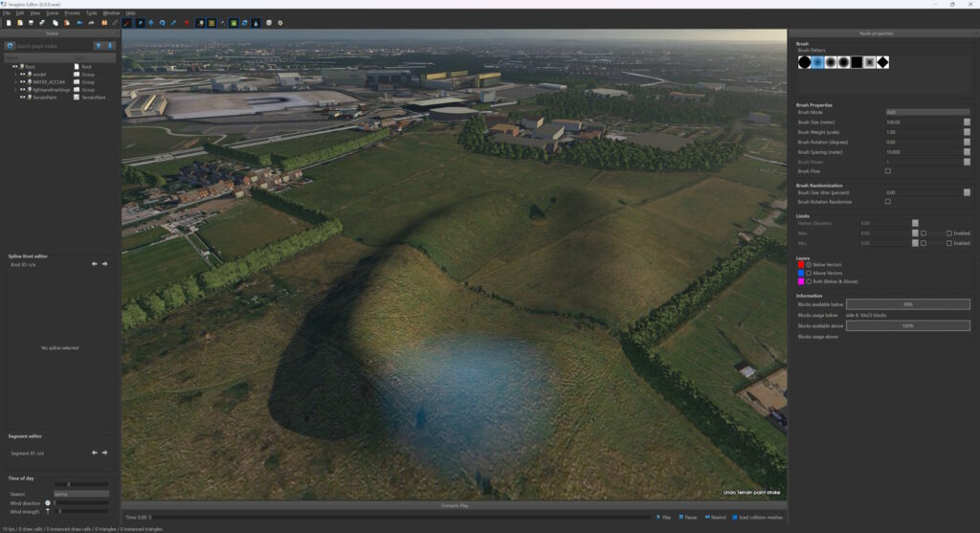The image size is (980, 533).
Task: Click the blue water drop toolbar icon
Action: tap(256, 23)
